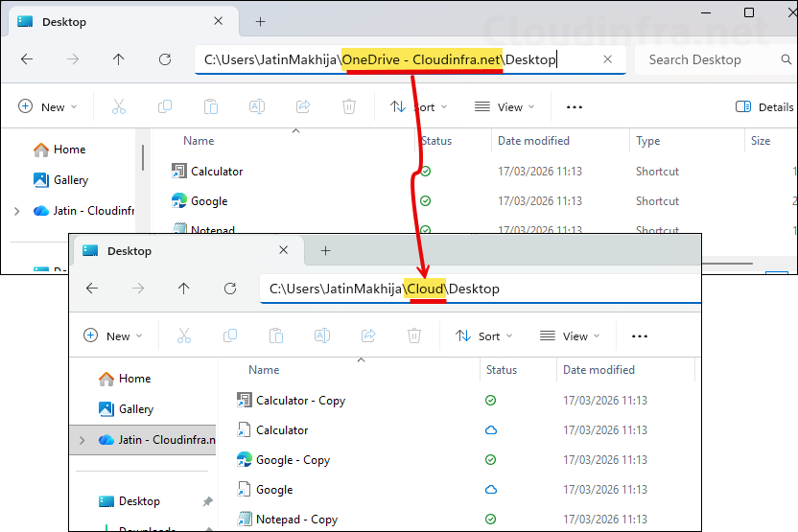Add new tab in front window
This screenshot has width=798, height=532.
click(x=326, y=251)
